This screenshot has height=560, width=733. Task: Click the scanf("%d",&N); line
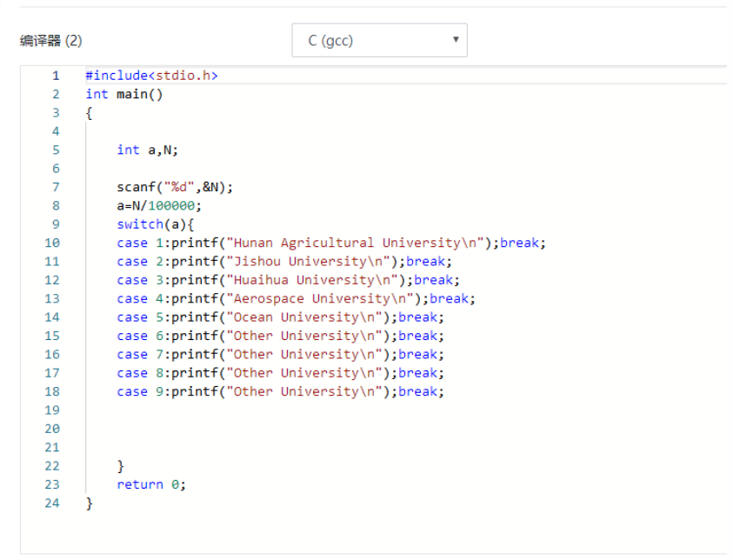(175, 187)
